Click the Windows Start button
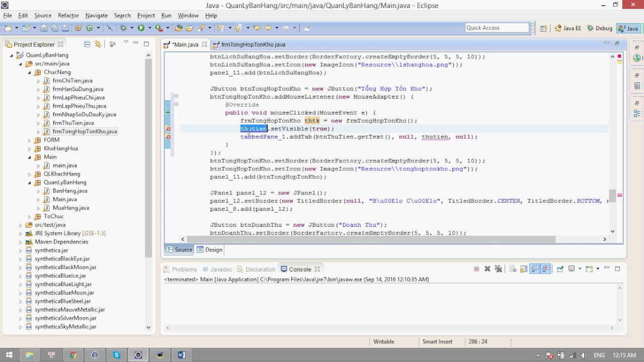This screenshot has width=644, height=362. (9, 355)
